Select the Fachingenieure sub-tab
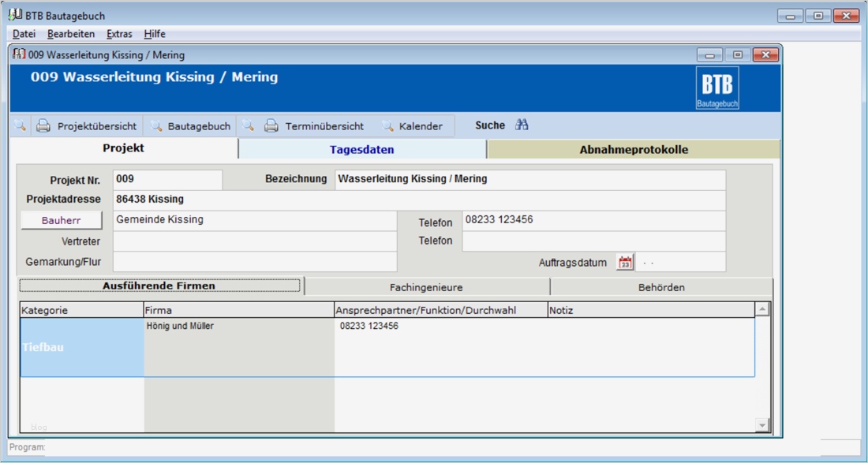The width and height of the screenshot is (868, 463). (x=426, y=287)
